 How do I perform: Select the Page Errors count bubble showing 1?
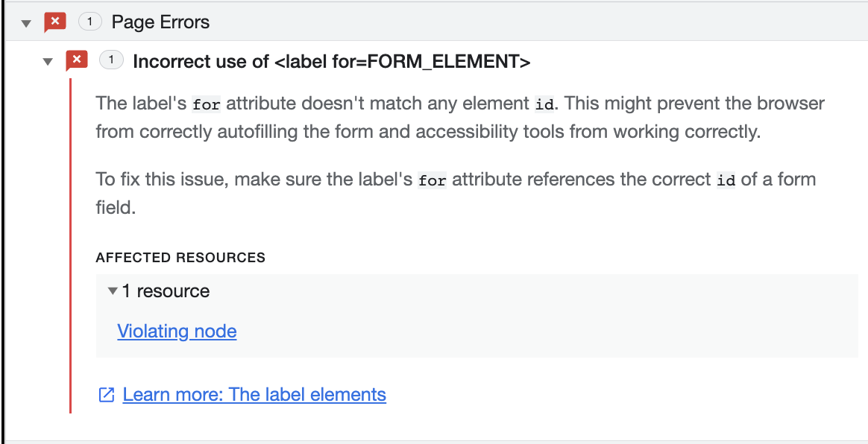point(90,22)
